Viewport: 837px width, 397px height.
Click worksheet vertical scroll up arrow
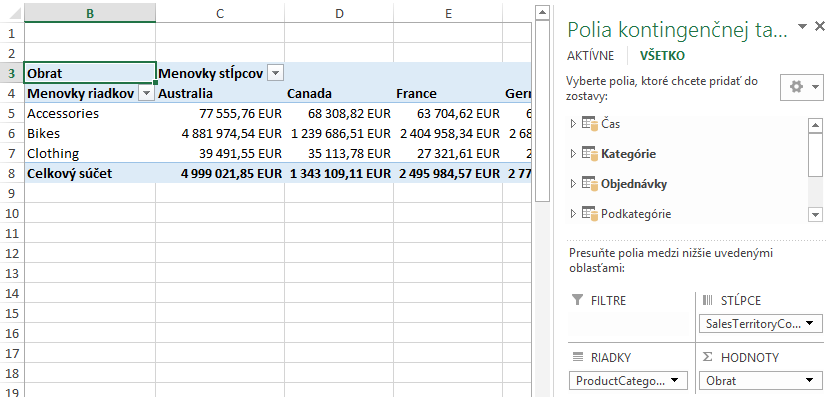coord(542,13)
